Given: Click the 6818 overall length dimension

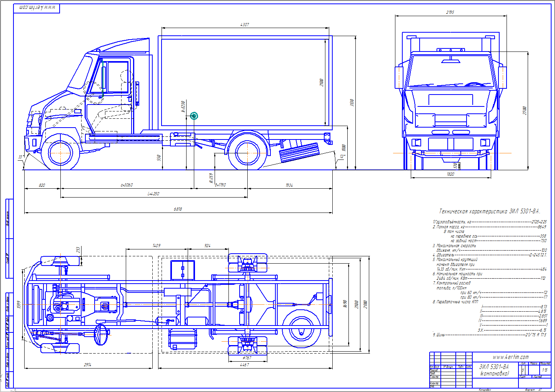Looking at the screenshot, I should point(178,209).
